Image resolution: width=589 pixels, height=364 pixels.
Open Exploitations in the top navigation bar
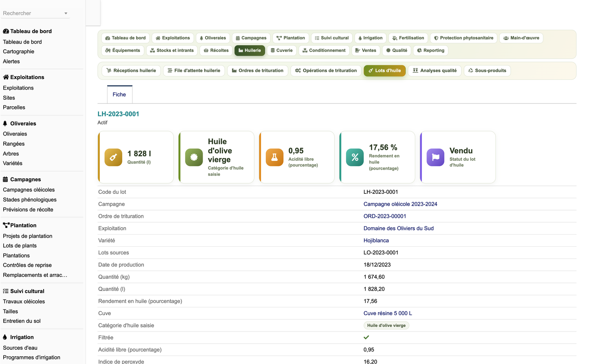point(173,38)
